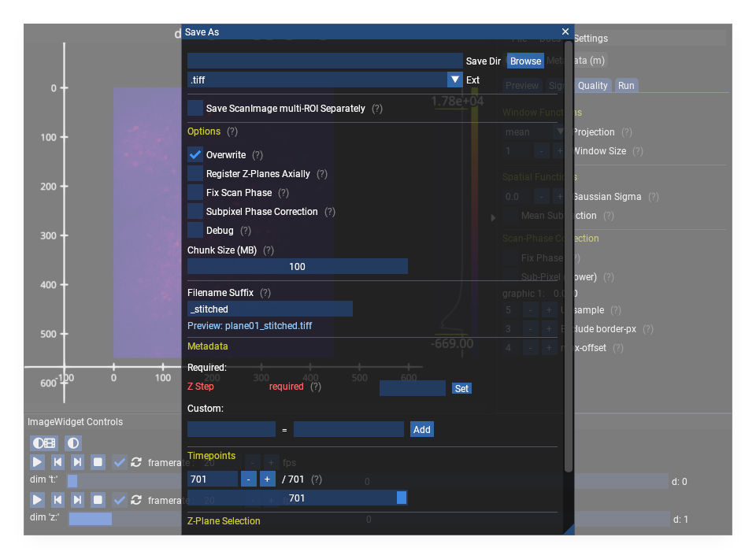
Task: Check Save ScanImage multi-ROI Separately
Action: pyautogui.click(x=195, y=108)
